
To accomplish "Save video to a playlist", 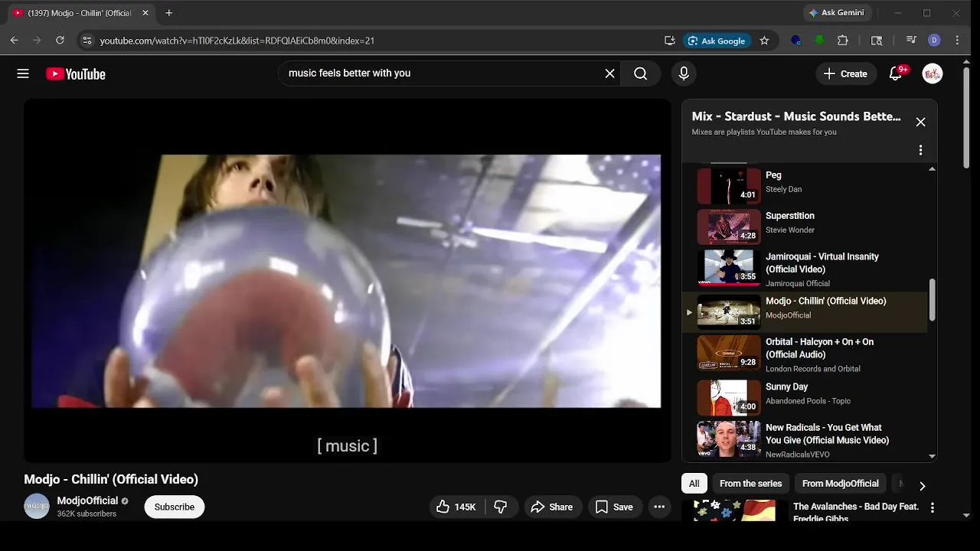I will point(615,507).
